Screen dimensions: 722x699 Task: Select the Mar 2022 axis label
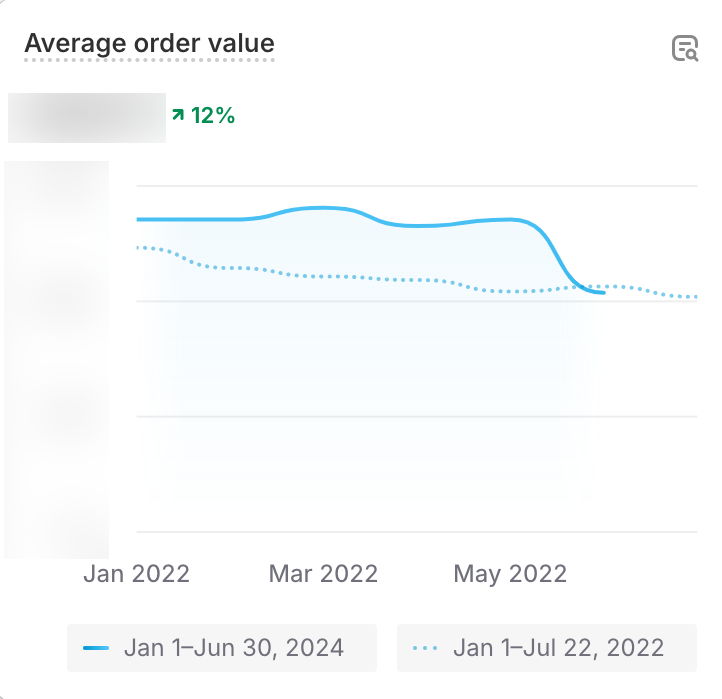[323, 574]
